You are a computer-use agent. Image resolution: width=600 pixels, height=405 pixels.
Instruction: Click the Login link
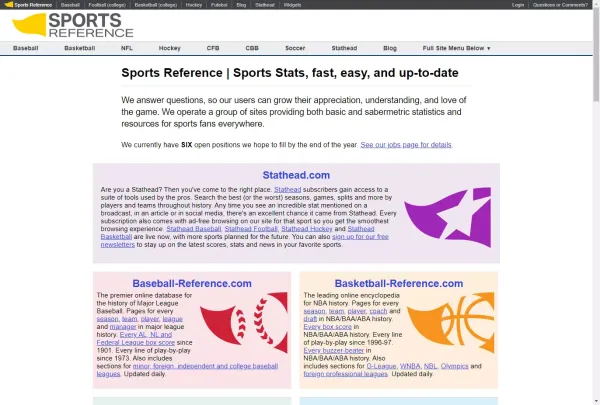tap(518, 5)
